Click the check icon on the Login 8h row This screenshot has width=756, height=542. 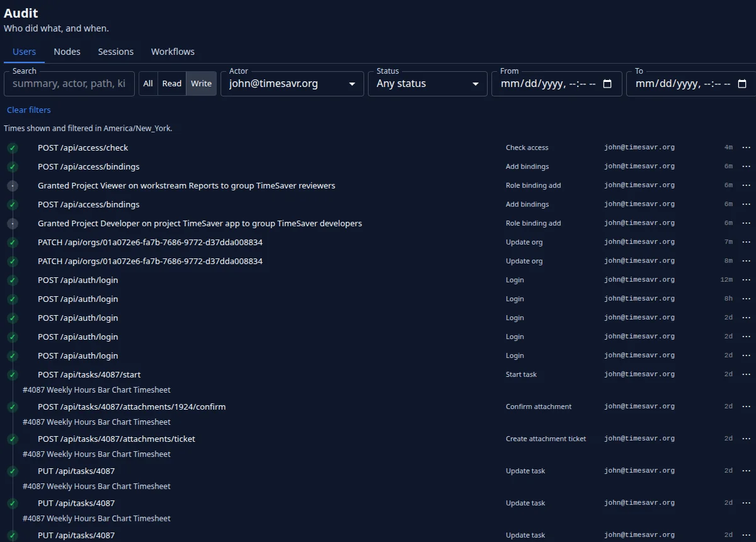(13, 299)
